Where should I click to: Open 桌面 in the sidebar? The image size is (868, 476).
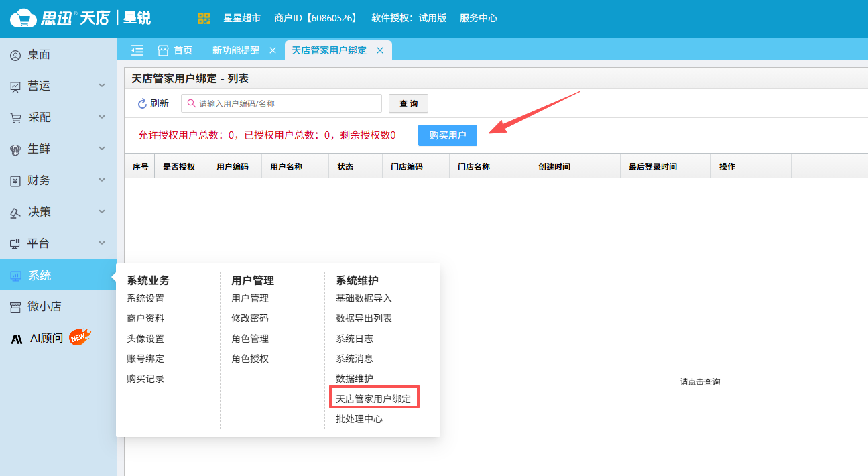(x=39, y=55)
